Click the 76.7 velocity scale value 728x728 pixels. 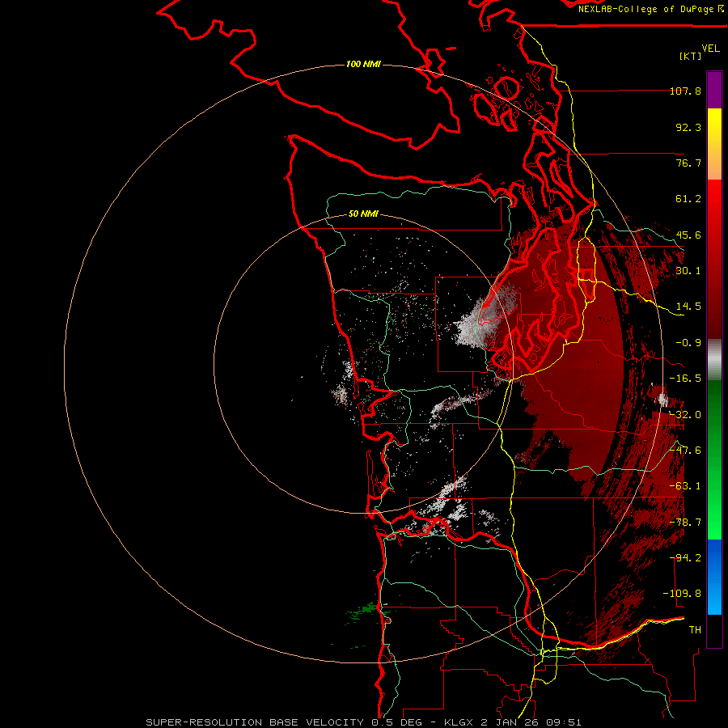coord(688,163)
